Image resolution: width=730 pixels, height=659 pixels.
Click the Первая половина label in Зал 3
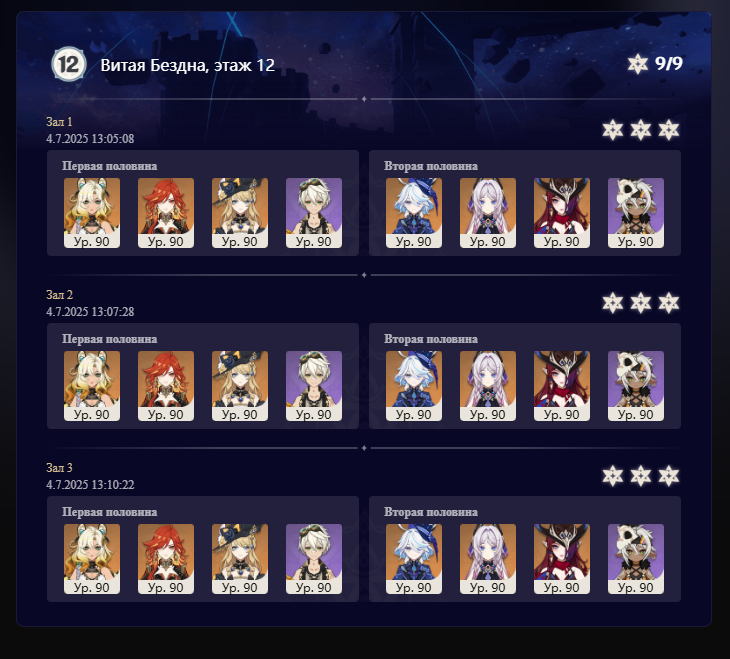click(x=109, y=512)
